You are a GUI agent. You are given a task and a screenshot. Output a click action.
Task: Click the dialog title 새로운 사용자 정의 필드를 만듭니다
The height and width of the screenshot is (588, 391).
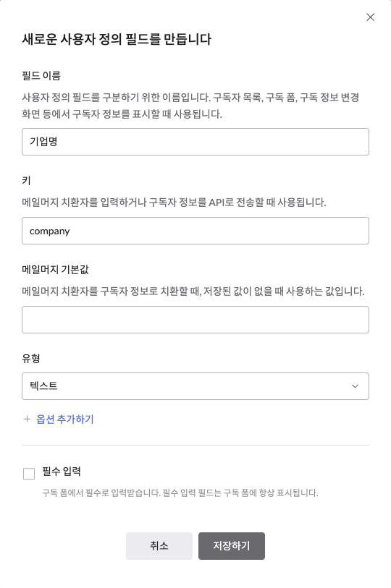(x=117, y=39)
